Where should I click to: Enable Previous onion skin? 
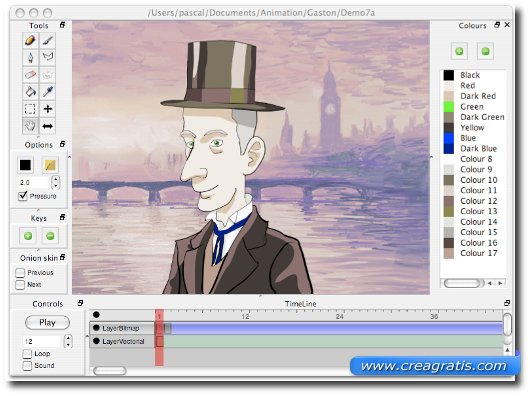pos(20,273)
